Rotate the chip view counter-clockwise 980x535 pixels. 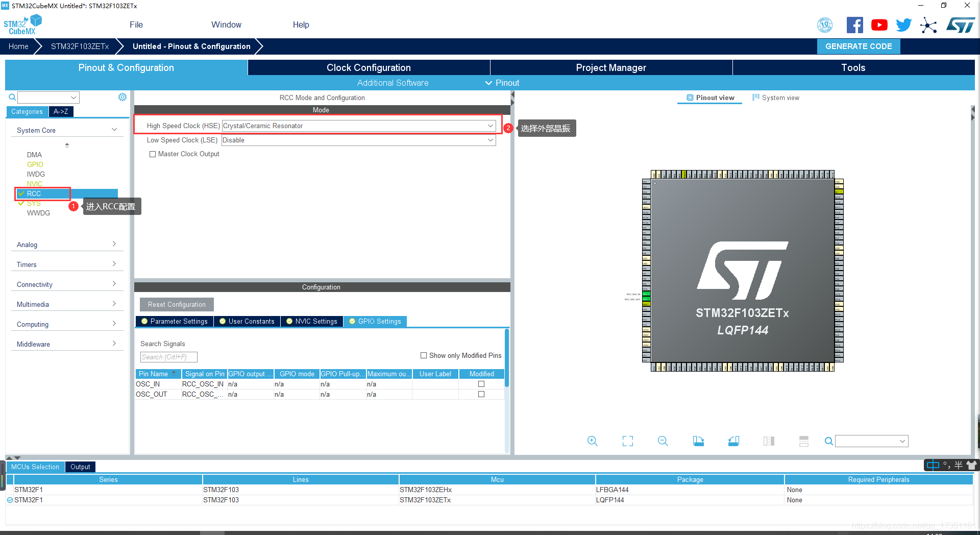click(733, 441)
